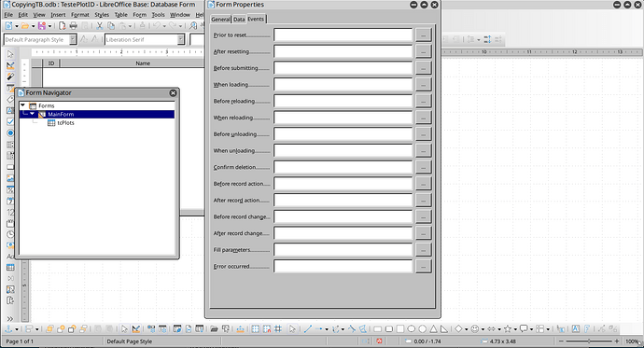Click the Before reloading input field
644x348 pixels.
[343, 101]
